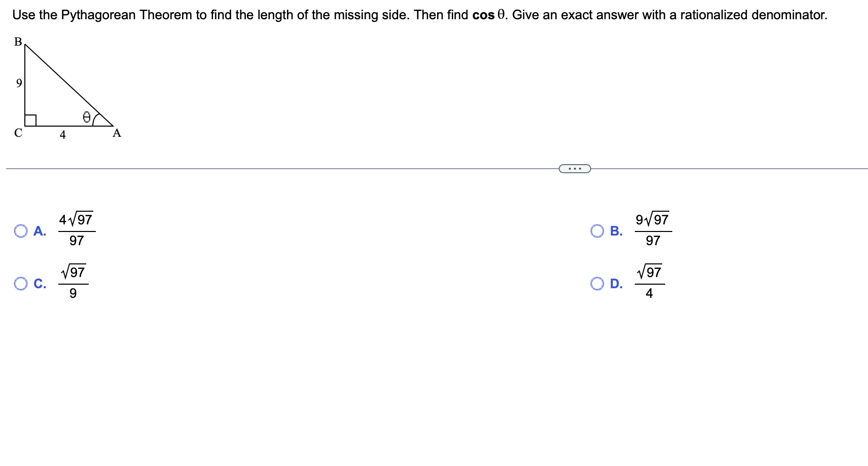Image resolution: width=868 pixels, height=466 pixels.
Task: Click the triangle vertex labeled C
Action: coord(18,133)
